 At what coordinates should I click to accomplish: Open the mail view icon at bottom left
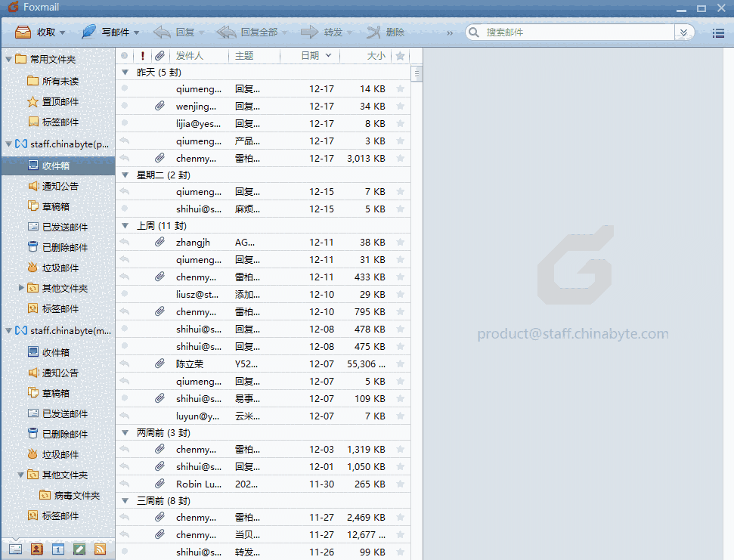(x=15, y=549)
